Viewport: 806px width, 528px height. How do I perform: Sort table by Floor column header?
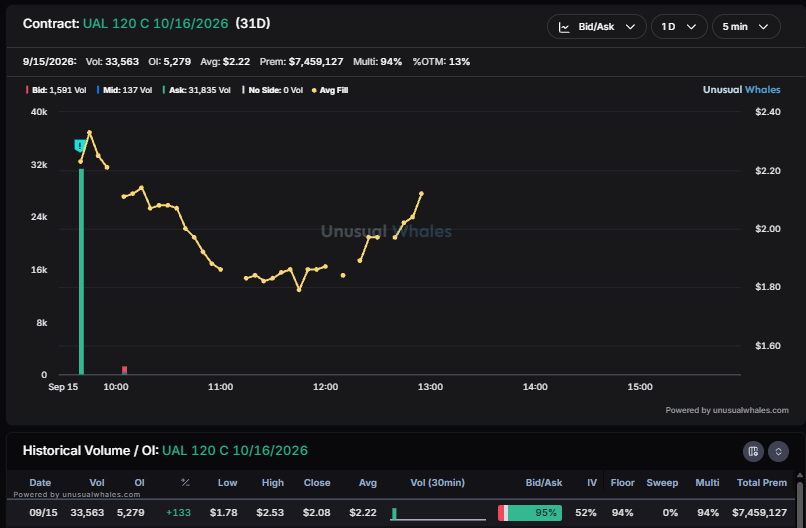click(x=622, y=482)
